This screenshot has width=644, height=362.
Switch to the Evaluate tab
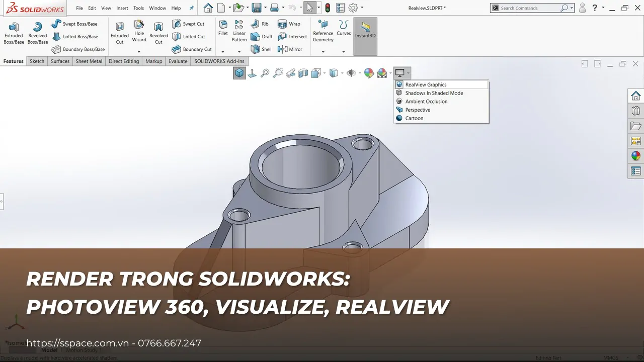(178, 61)
